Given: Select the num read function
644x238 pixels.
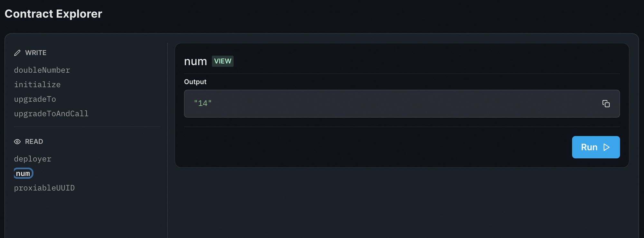Looking at the screenshot, I should click(23, 174).
